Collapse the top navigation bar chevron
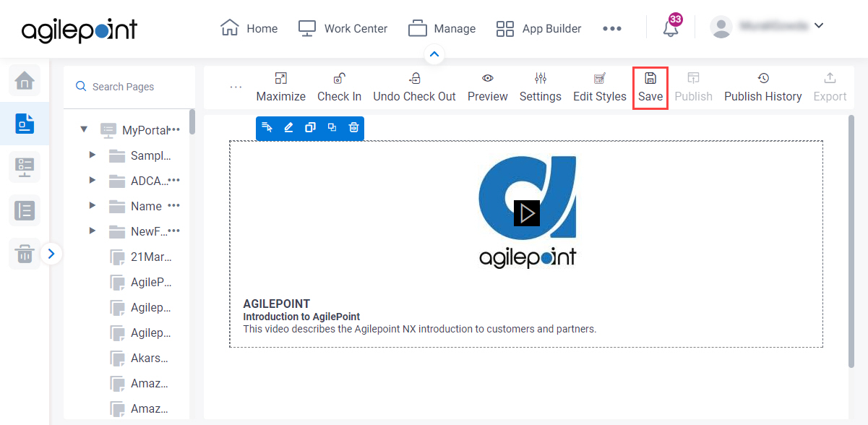868x425 pixels. coord(434,53)
